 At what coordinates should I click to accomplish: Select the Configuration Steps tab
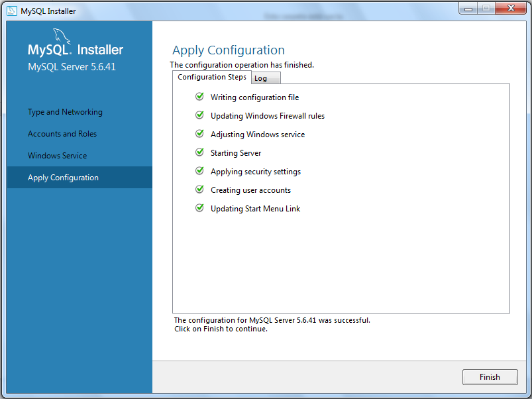point(212,77)
